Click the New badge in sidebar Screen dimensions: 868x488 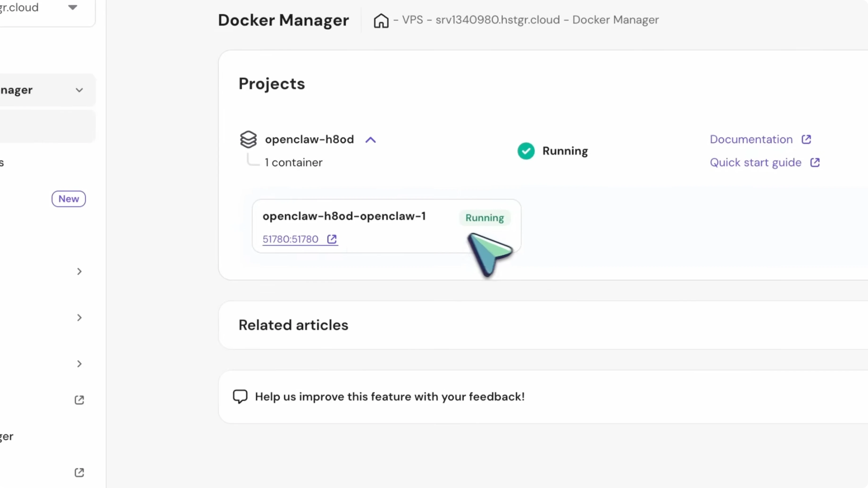pyautogui.click(x=69, y=199)
